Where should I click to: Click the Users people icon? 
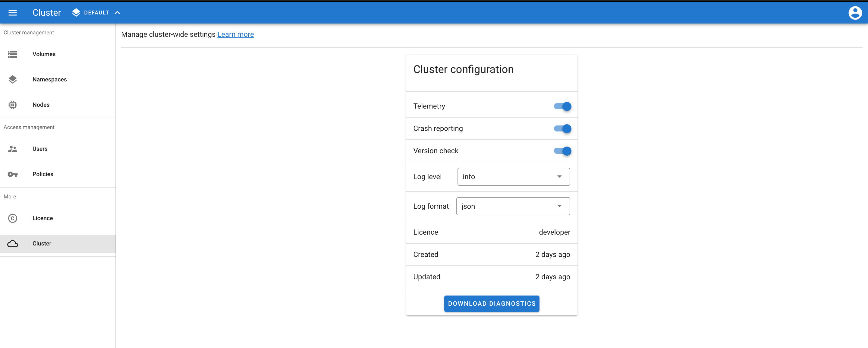pyautogui.click(x=12, y=149)
